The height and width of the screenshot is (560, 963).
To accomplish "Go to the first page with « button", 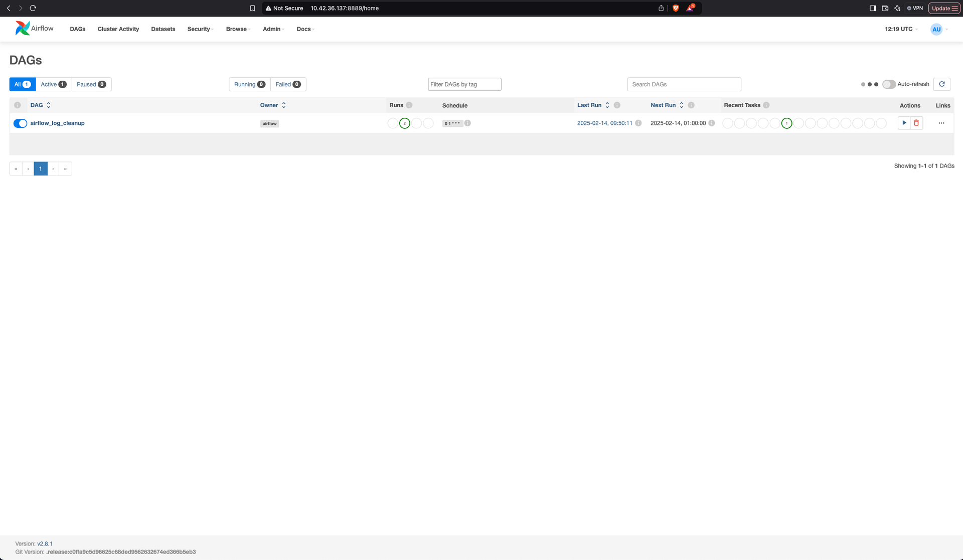I will click(16, 168).
